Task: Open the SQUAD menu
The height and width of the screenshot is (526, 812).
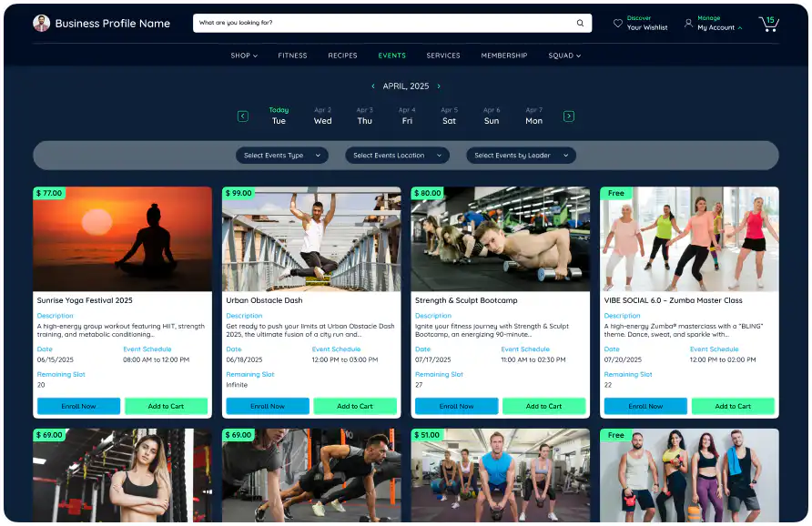Action: (563, 56)
